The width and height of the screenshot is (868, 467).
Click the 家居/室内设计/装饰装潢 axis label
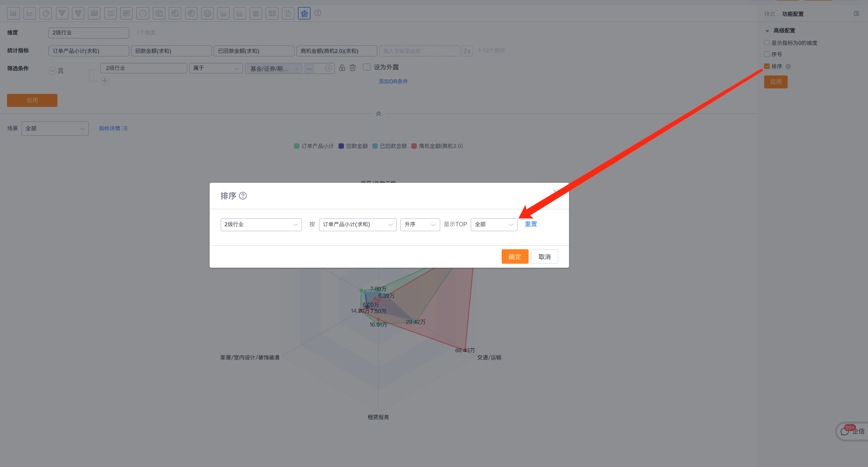tap(250, 358)
